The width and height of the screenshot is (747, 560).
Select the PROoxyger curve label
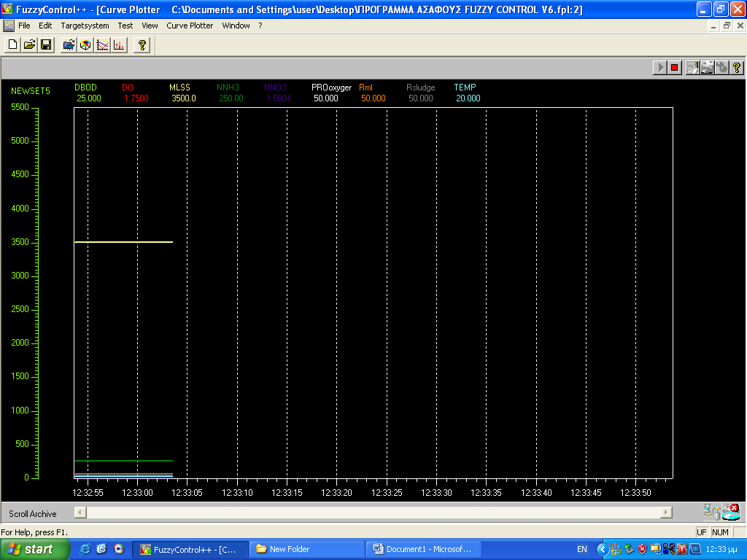pos(332,87)
